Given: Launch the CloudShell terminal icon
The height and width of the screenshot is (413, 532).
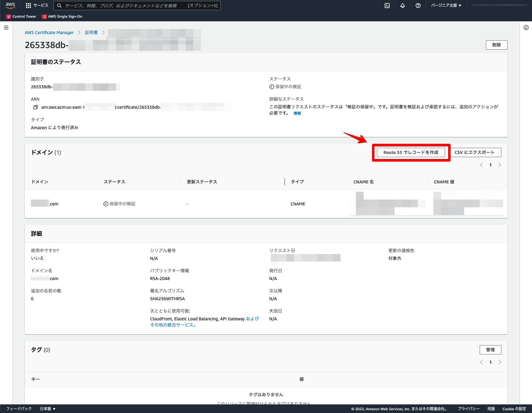Looking at the screenshot, I should pos(387,6).
